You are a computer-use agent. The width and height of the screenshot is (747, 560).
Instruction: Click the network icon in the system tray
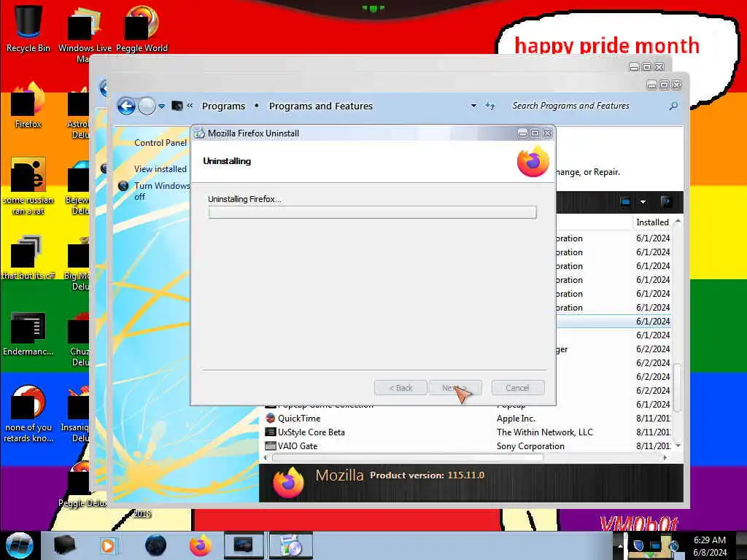[x=656, y=545]
